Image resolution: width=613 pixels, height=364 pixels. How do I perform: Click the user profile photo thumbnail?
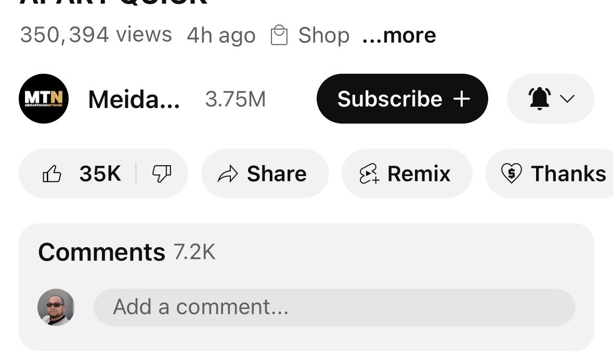click(x=56, y=307)
